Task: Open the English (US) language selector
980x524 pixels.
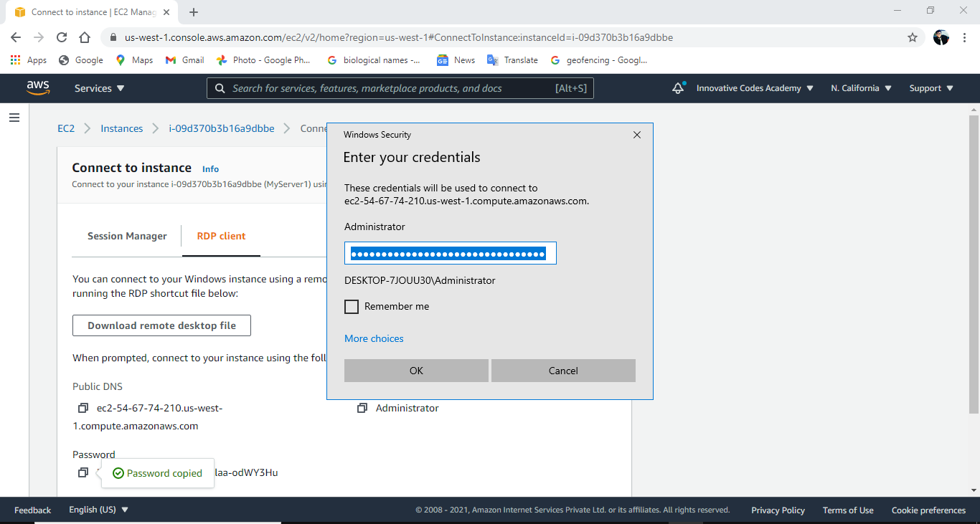Action: (98, 510)
